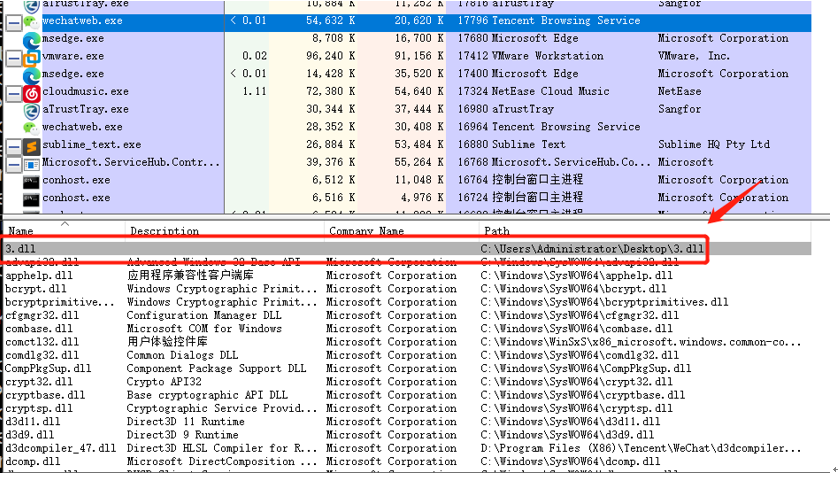Click the WeChat icon of wechatweb.exe PID 16964

click(x=31, y=128)
